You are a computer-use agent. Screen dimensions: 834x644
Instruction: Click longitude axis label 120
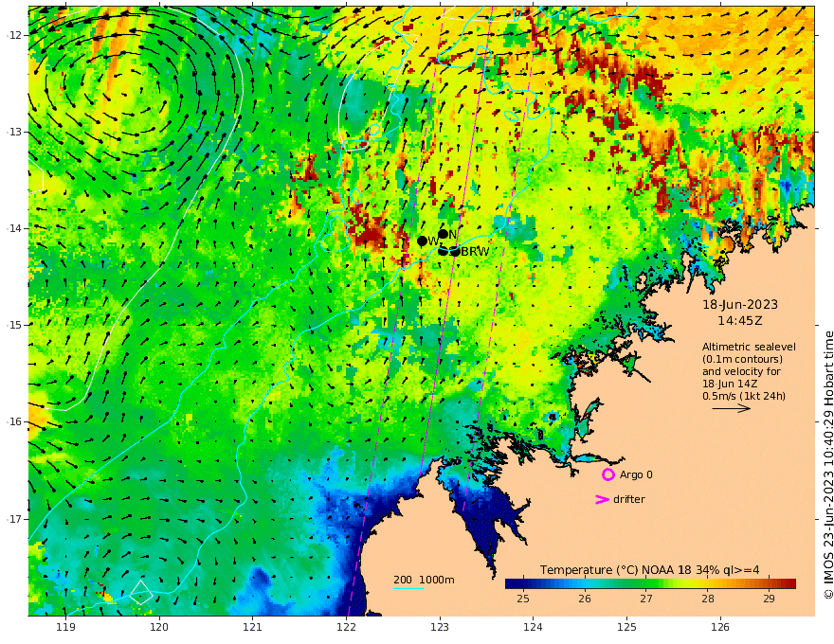pyautogui.click(x=159, y=627)
